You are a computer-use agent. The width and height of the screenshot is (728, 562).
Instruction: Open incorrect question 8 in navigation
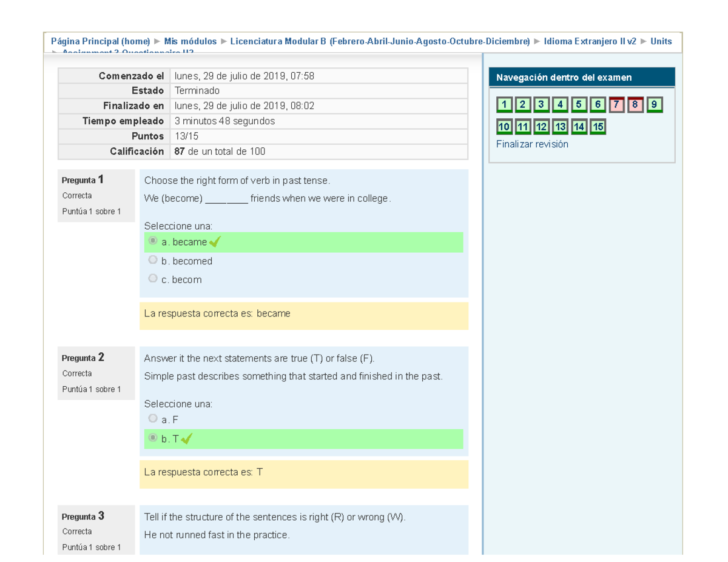pos(635,105)
